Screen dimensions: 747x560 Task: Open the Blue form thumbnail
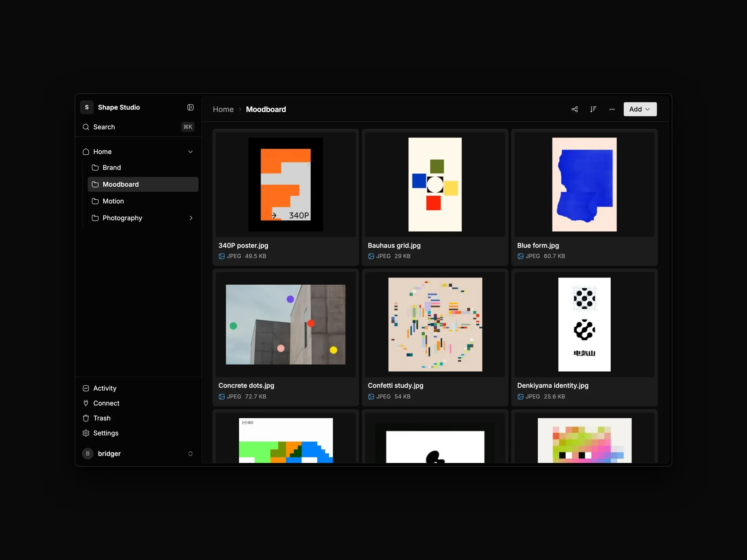(x=584, y=184)
